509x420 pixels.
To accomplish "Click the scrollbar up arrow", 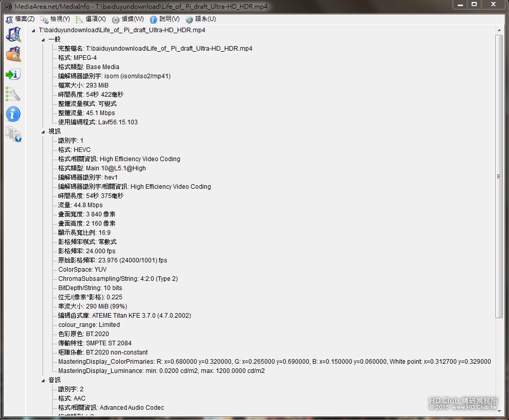I will 499,30.
